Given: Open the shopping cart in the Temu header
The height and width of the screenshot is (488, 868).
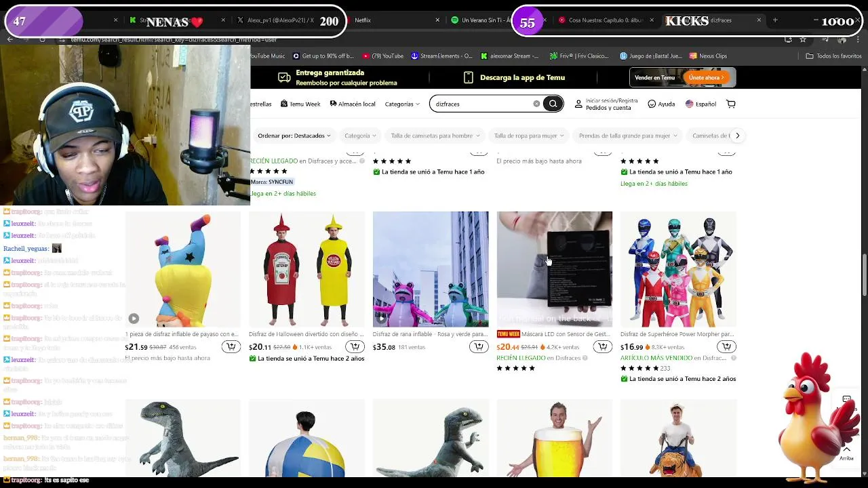Looking at the screenshot, I should coord(731,104).
